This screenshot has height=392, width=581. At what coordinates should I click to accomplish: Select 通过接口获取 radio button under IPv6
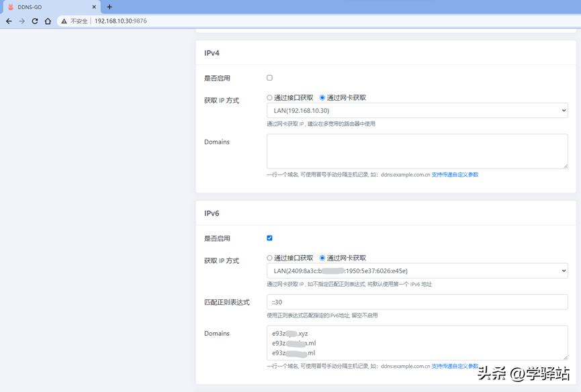coord(269,257)
